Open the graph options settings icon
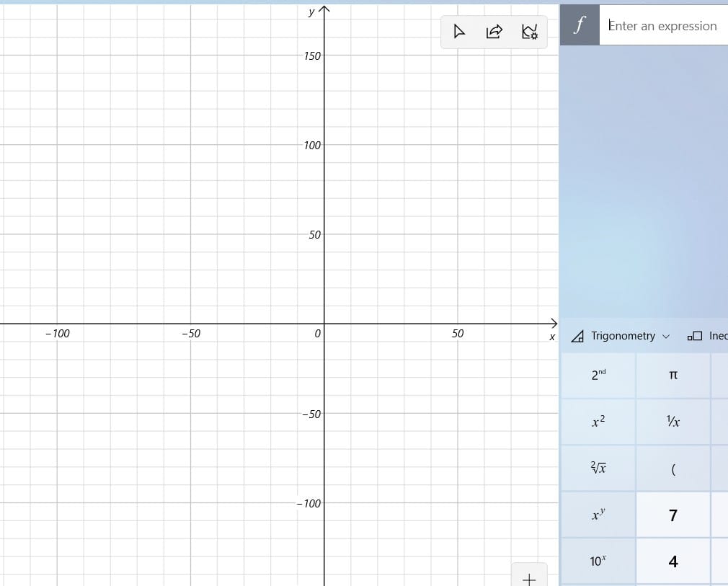 [x=530, y=32]
